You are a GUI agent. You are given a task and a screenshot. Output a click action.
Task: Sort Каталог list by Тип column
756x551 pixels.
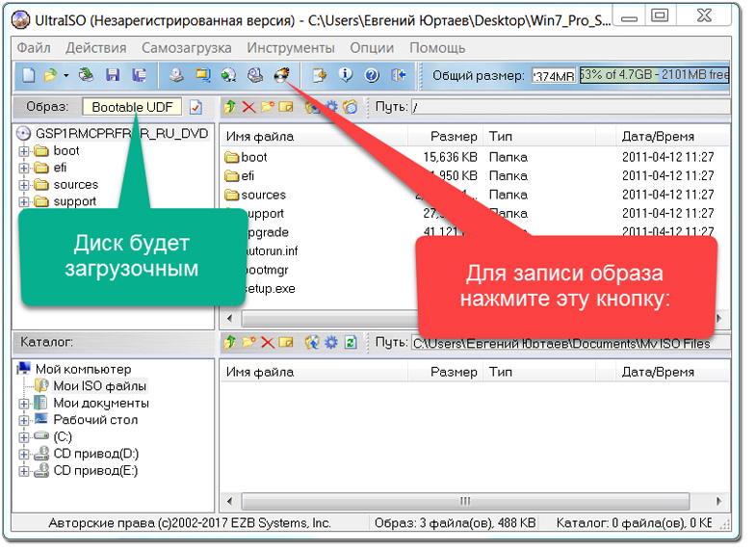click(539, 373)
